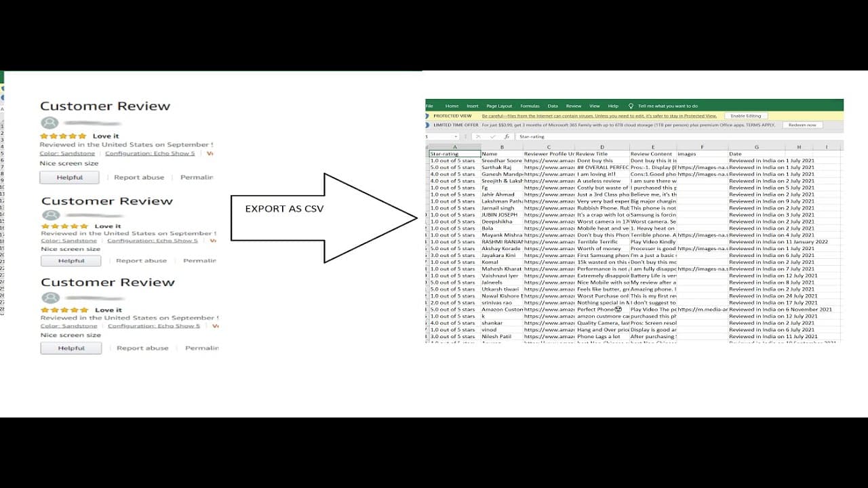Click the formula bar showing Star-rating
The height and width of the screenshot is (488, 868).
click(678, 136)
